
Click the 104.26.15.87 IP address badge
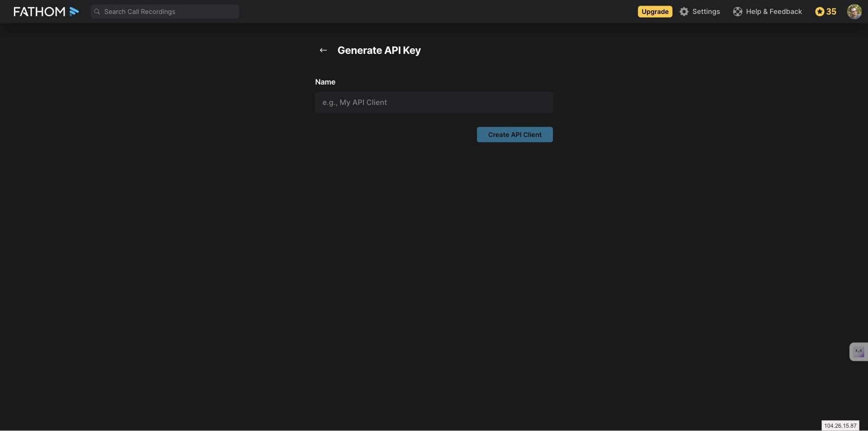click(840, 425)
